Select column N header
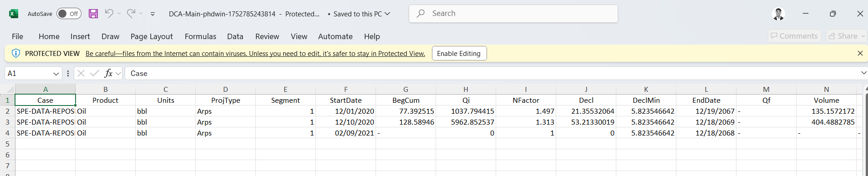 827,89
